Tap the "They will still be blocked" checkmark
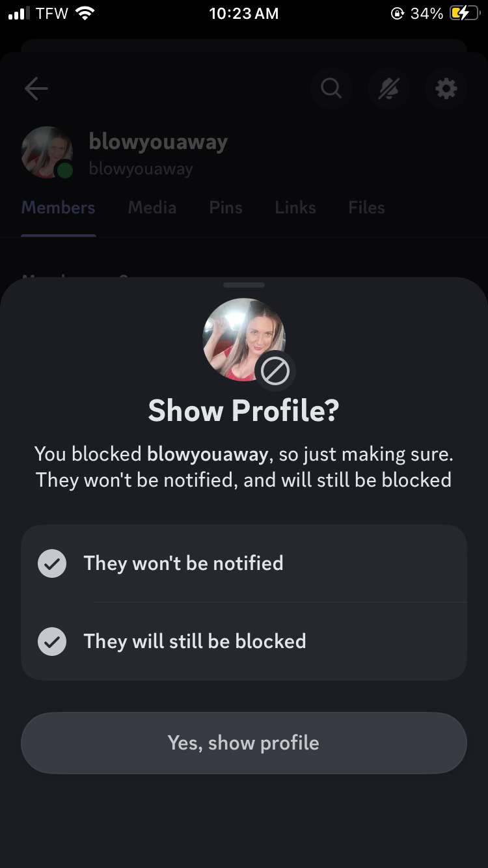 coord(52,642)
